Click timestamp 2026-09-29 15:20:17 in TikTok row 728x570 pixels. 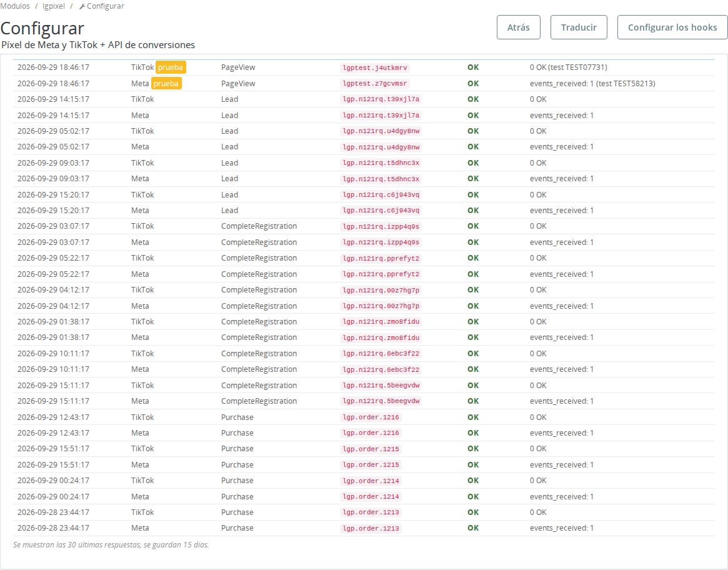point(53,194)
